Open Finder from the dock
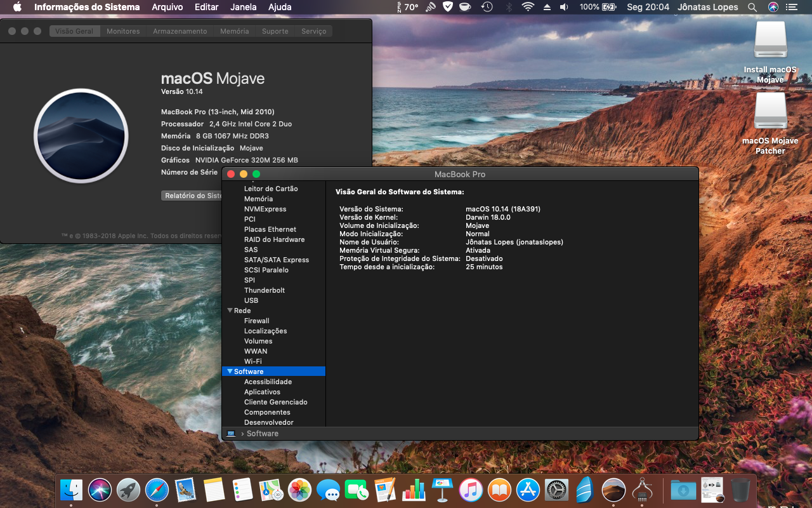The image size is (812, 508). click(x=71, y=490)
